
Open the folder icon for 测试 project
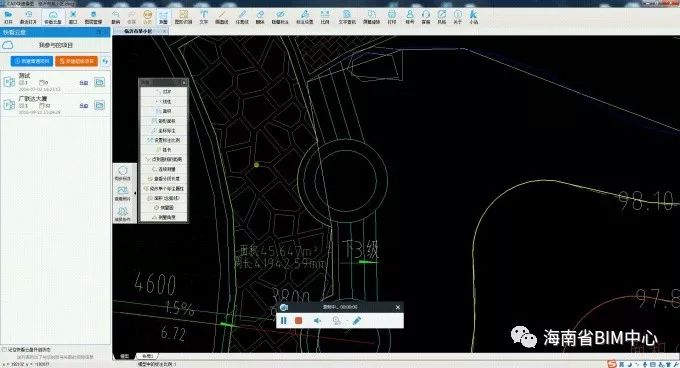coord(100,82)
